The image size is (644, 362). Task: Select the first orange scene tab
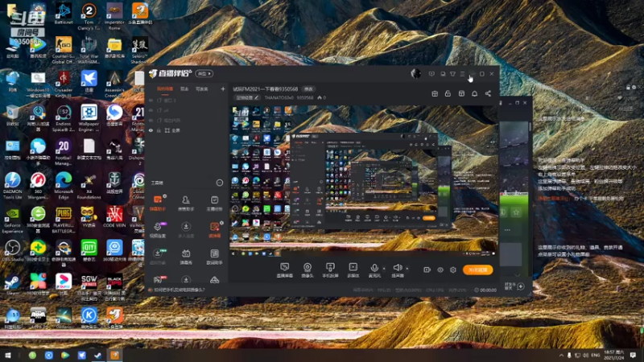(165, 88)
